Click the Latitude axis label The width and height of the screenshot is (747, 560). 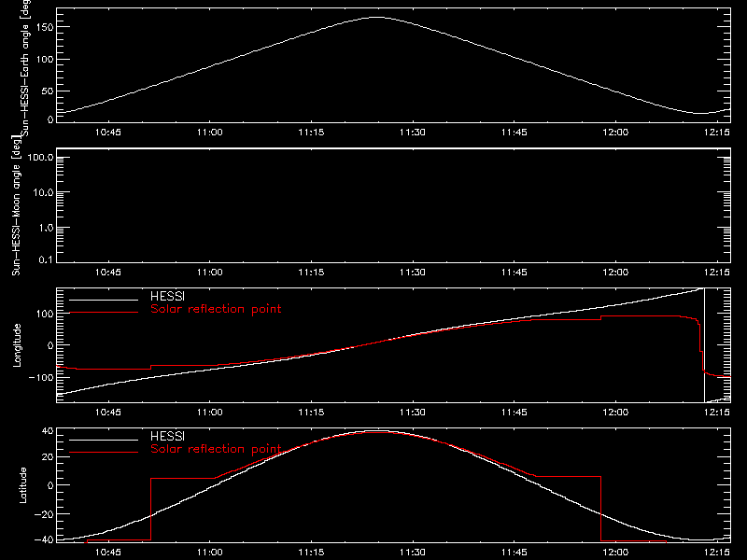[22, 485]
